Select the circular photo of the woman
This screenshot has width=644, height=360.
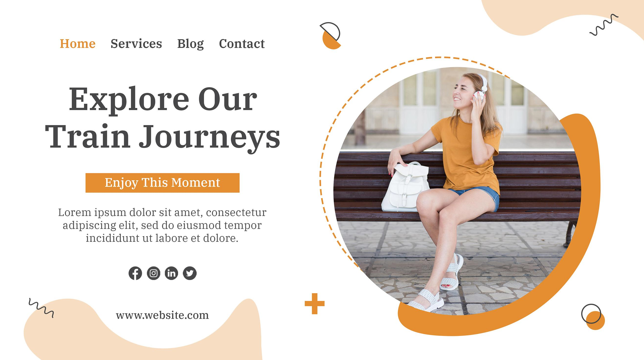coord(458,191)
